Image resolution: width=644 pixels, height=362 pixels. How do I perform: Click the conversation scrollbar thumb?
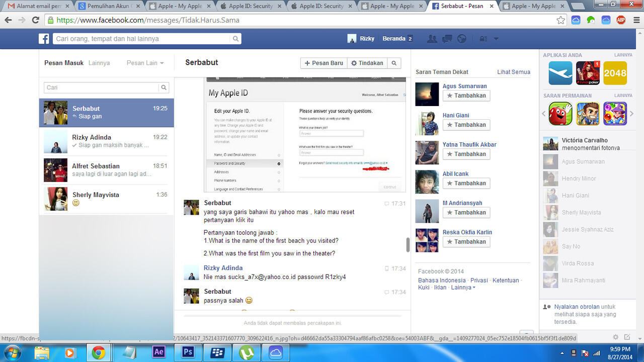(408, 245)
